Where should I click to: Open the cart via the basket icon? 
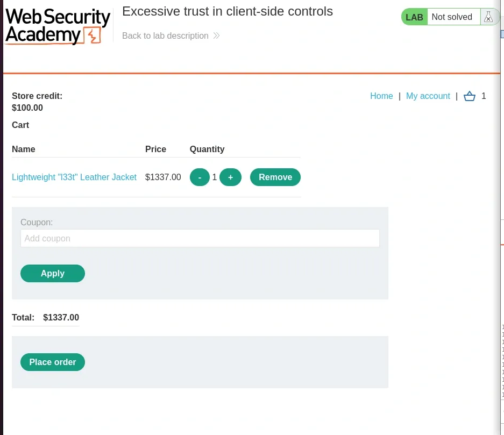pyautogui.click(x=469, y=96)
